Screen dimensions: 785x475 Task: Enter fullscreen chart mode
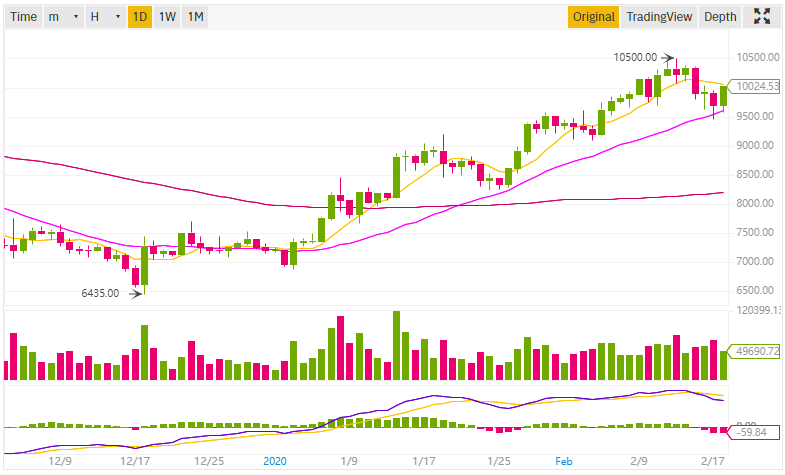[762, 16]
